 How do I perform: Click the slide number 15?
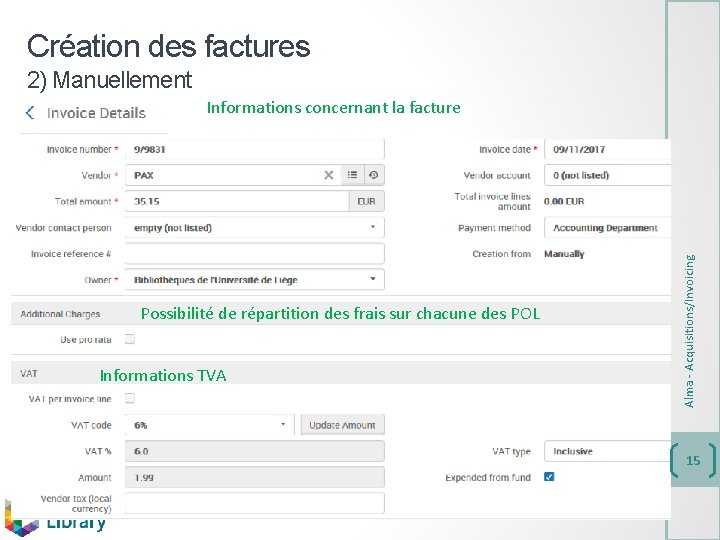[693, 460]
